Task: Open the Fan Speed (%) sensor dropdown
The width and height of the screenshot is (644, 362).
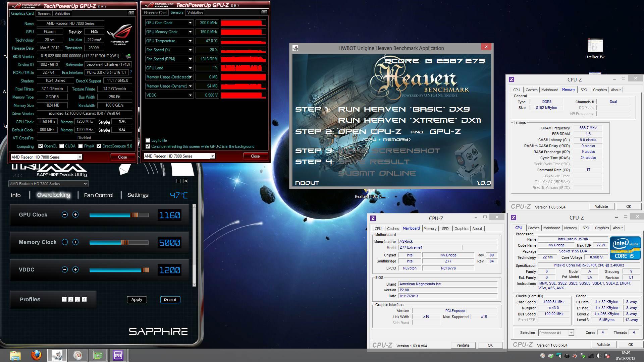Action: tap(190, 50)
